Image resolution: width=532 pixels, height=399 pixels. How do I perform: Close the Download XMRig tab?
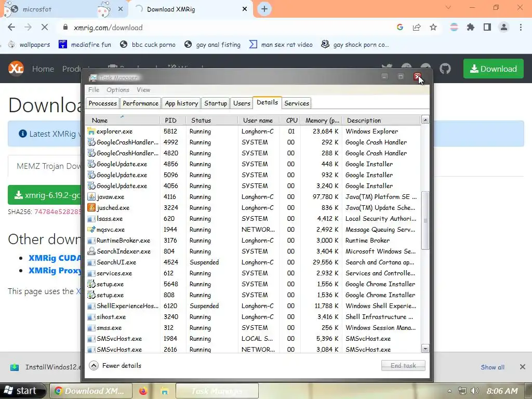click(245, 9)
